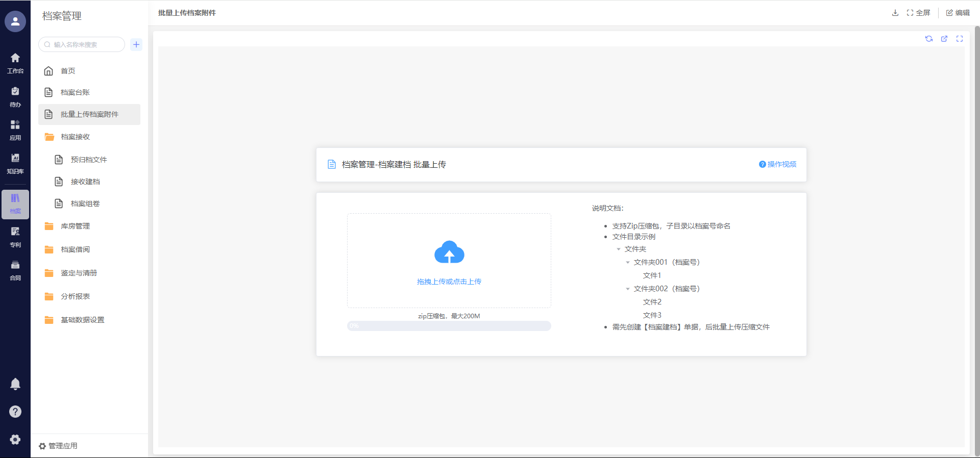The height and width of the screenshot is (458, 980).
Task: Open the 专利 sidebar icon
Action: tap(15, 237)
